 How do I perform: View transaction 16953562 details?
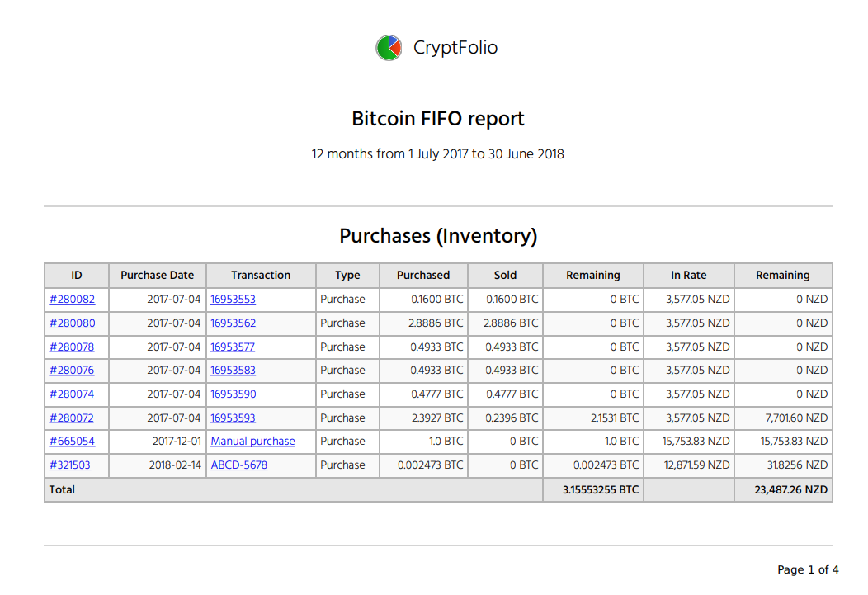click(x=234, y=323)
